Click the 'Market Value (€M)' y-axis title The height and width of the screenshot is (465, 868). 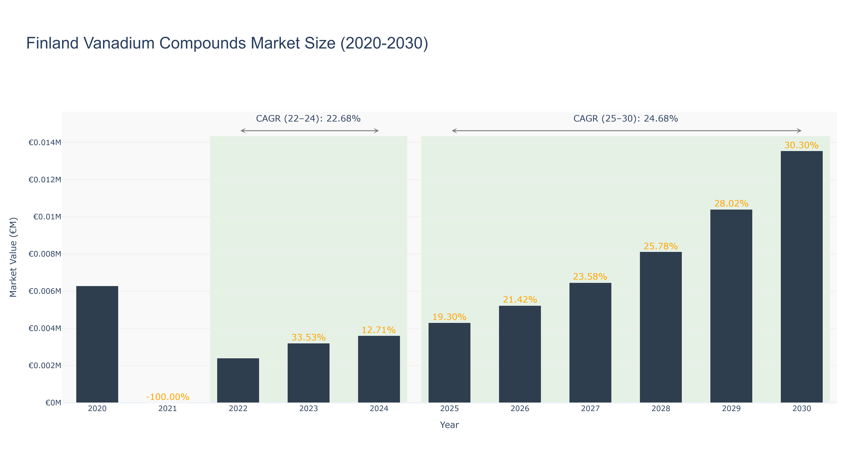(13, 257)
